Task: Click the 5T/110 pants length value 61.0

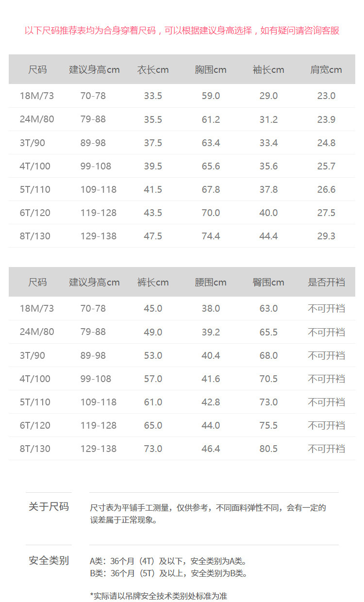Action: (153, 402)
